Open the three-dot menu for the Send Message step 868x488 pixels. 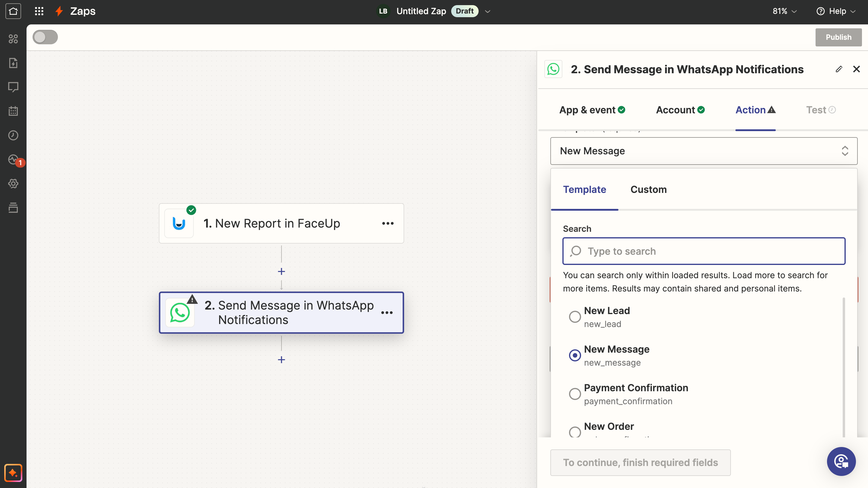click(x=387, y=313)
